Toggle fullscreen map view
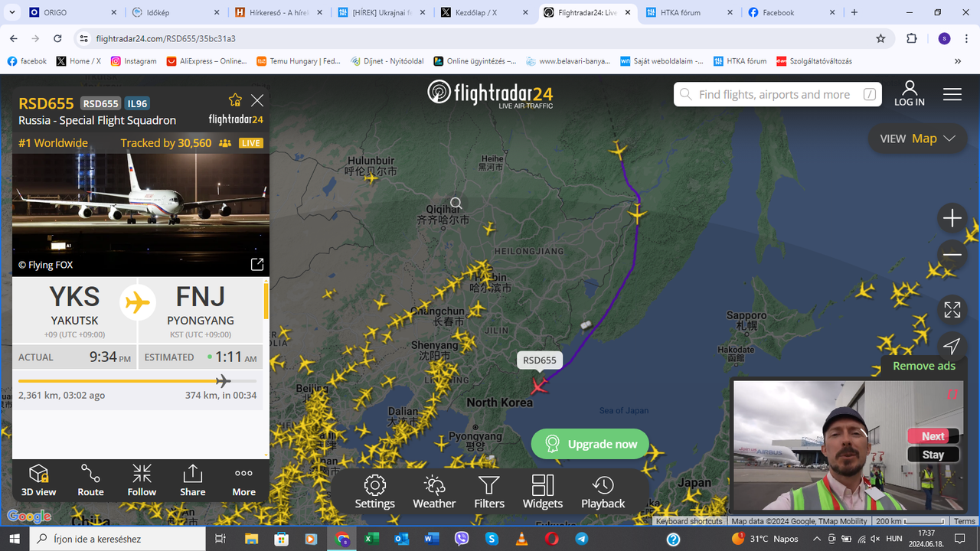 [x=952, y=310]
